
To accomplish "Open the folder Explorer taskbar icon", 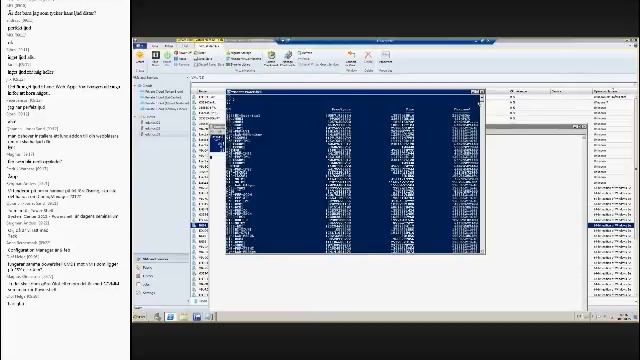I will pyautogui.click(x=183, y=317).
